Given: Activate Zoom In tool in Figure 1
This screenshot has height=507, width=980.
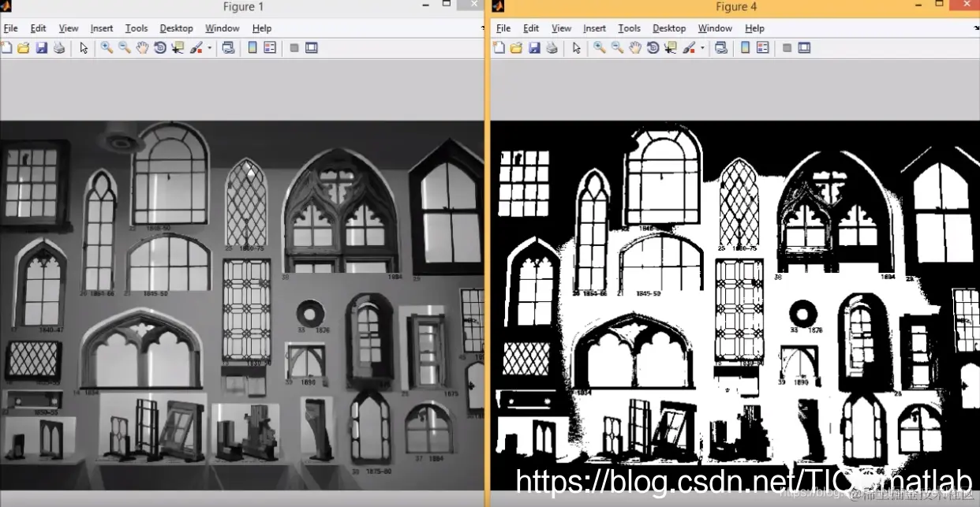Looking at the screenshot, I should click(x=107, y=48).
